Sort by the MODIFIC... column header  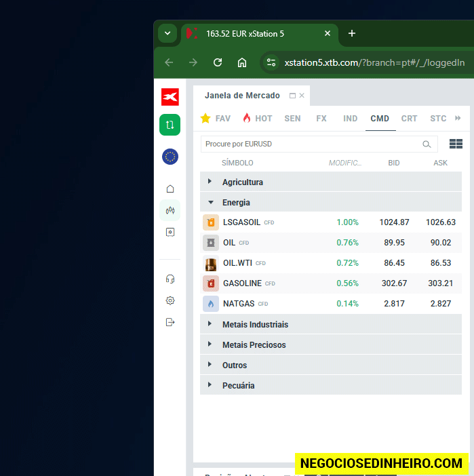pyautogui.click(x=345, y=163)
